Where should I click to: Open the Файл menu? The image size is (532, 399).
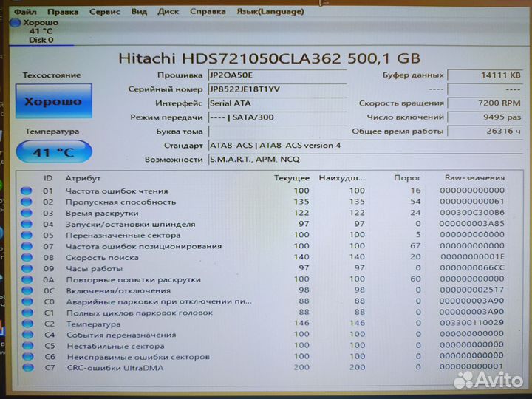coord(25,12)
